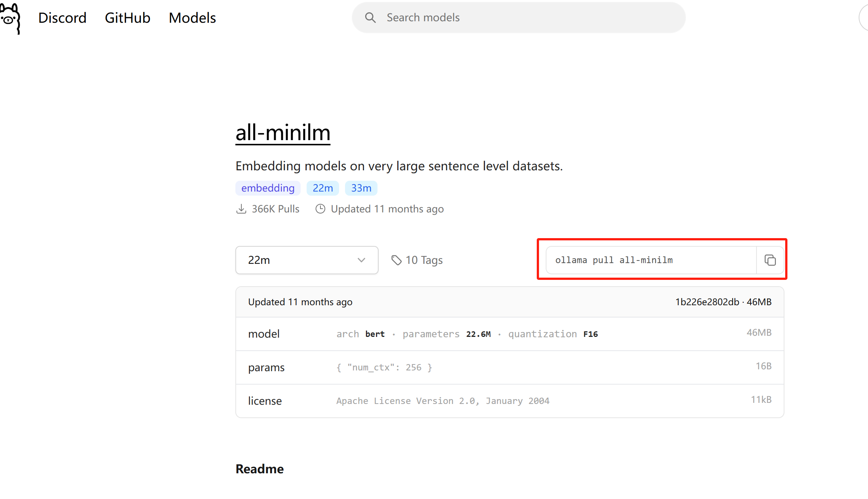Image resolution: width=868 pixels, height=499 pixels.
Task: Select the embedding tag badge
Action: click(x=268, y=188)
